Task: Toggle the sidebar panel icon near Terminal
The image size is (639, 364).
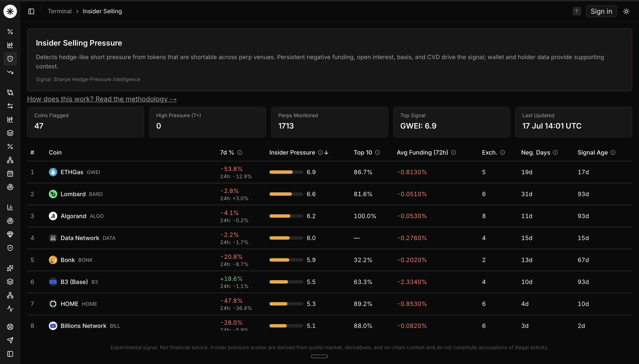Action: 31,11
